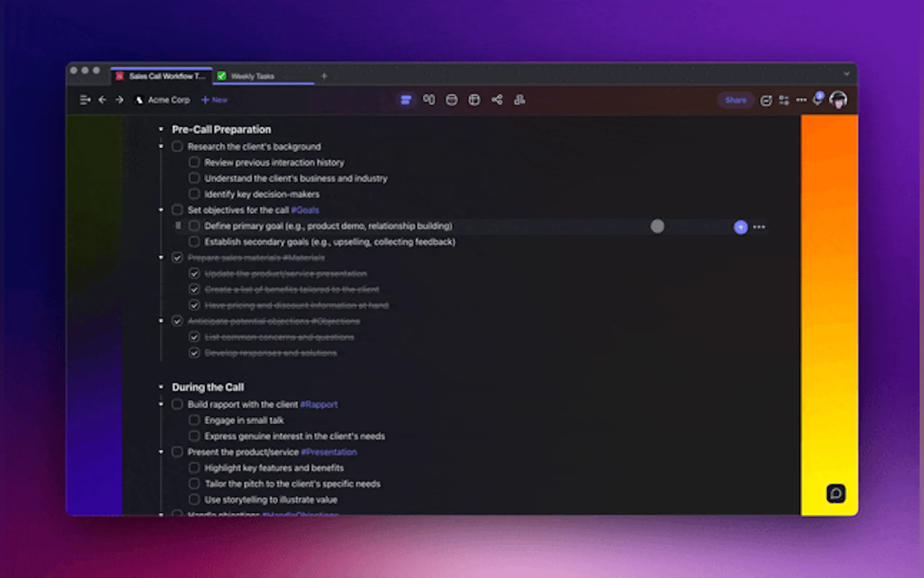Switch to the List view icon
Image resolution: width=924 pixels, height=578 pixels.
406,100
